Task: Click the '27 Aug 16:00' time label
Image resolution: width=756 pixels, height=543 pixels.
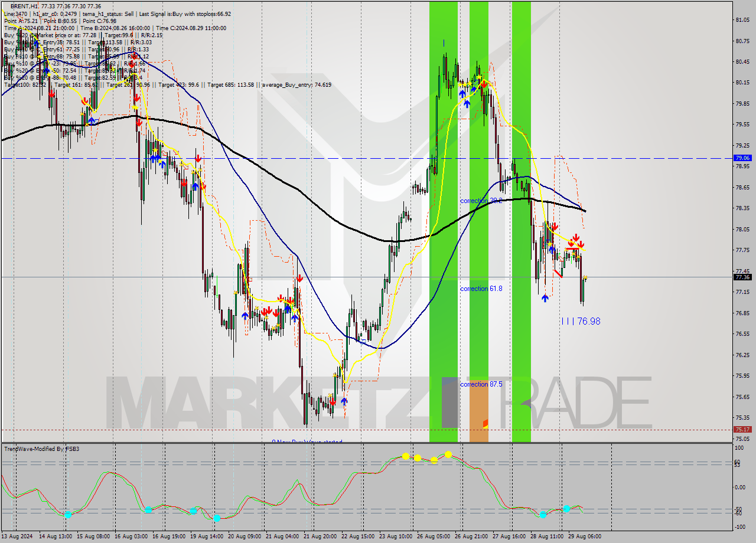Action: (x=509, y=537)
